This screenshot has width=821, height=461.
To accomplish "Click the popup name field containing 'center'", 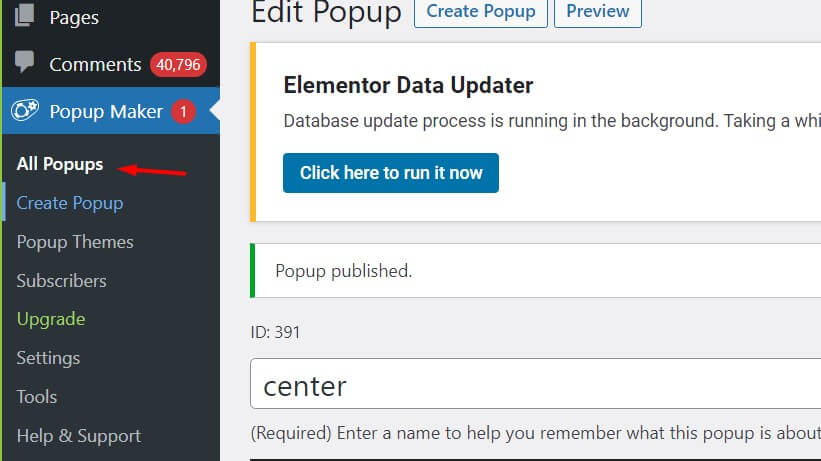I will pos(536,383).
